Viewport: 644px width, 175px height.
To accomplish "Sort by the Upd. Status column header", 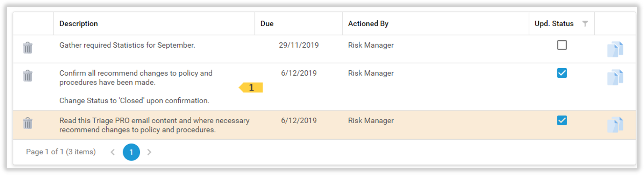I will click(x=553, y=23).
